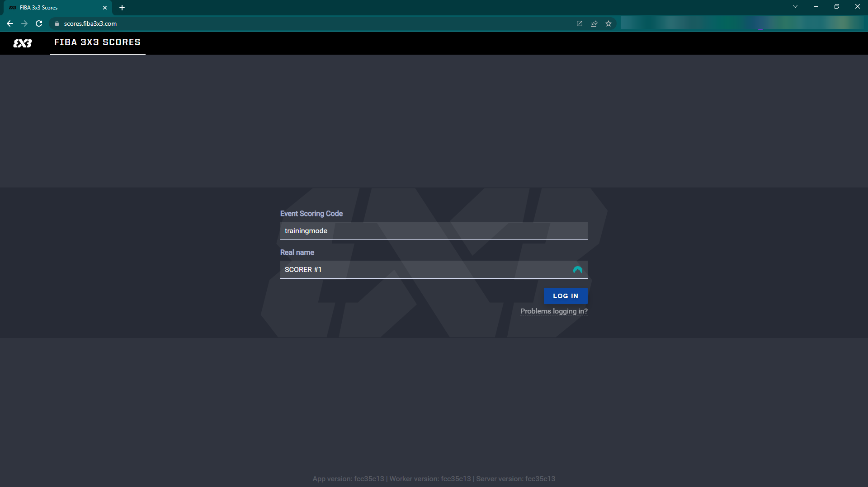868x487 pixels.
Task: Reload the page with the refresh icon
Action: 39,23
